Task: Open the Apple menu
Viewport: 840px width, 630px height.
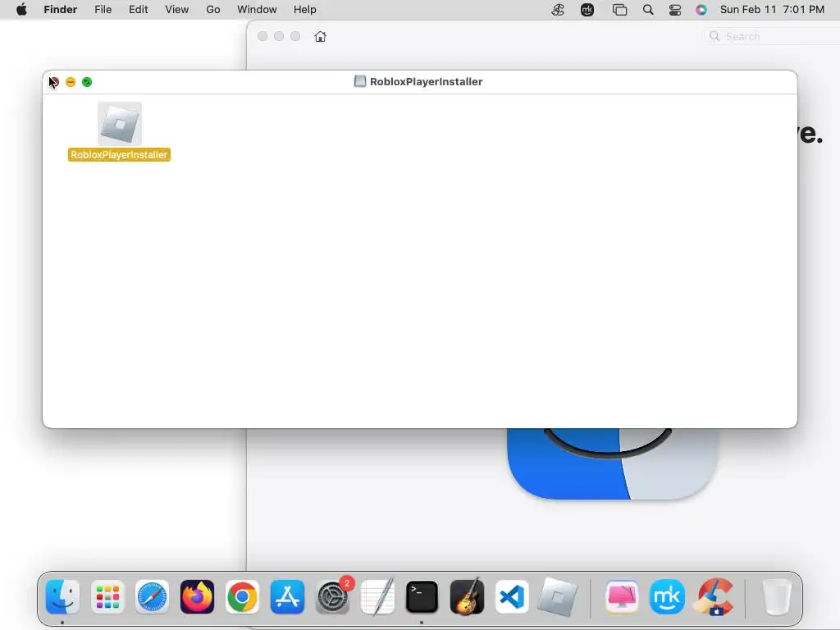Action: [22, 10]
